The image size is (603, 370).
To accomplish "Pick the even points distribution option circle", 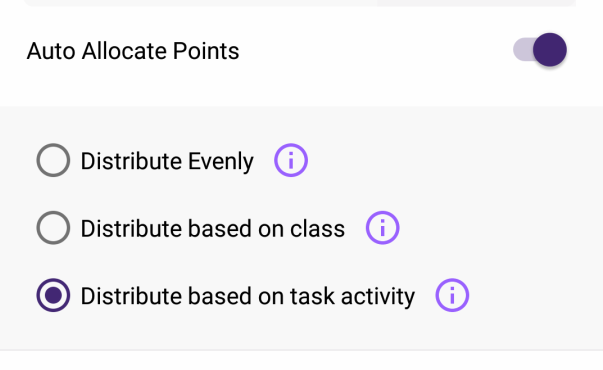I will 53,160.
